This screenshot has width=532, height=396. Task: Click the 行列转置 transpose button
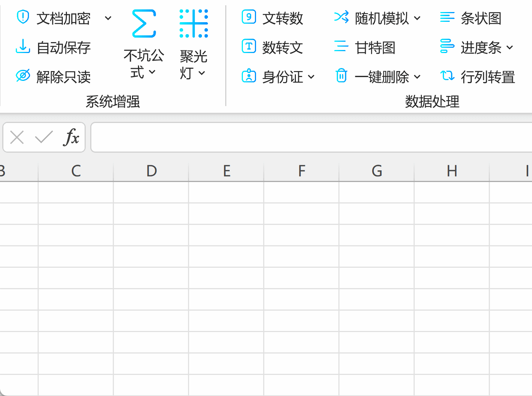pos(488,76)
